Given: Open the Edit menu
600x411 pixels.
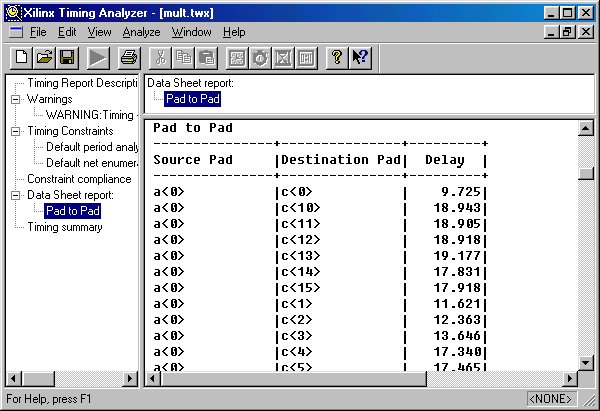Looking at the screenshot, I should pyautogui.click(x=67, y=32).
